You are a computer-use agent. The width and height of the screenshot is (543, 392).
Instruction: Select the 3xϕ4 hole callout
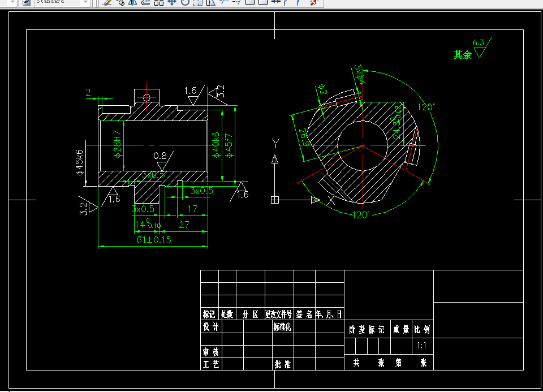coord(359,75)
